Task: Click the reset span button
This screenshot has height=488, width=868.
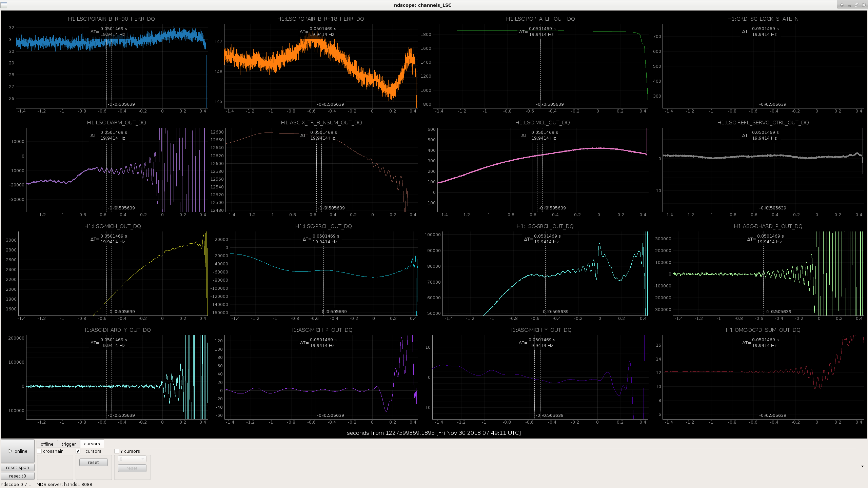Action: (x=18, y=467)
